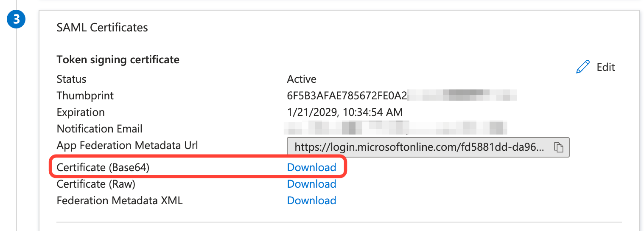The width and height of the screenshot is (644, 231).
Task: Click the blue step 3 badge
Action: coord(17,20)
